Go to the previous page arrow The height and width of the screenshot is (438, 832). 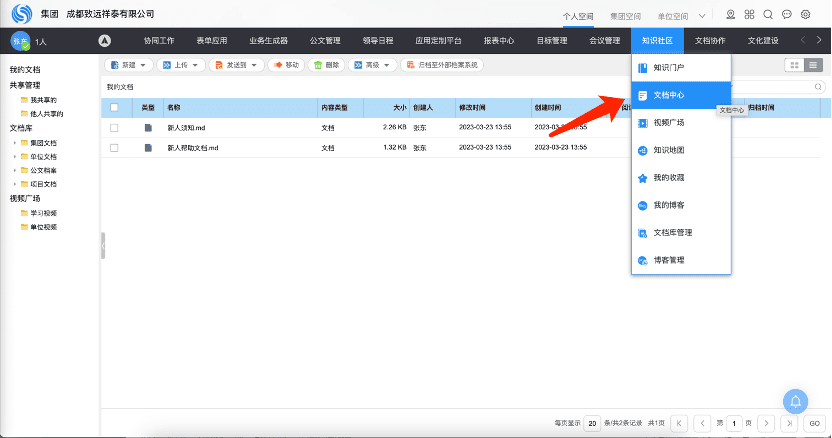coord(703,423)
